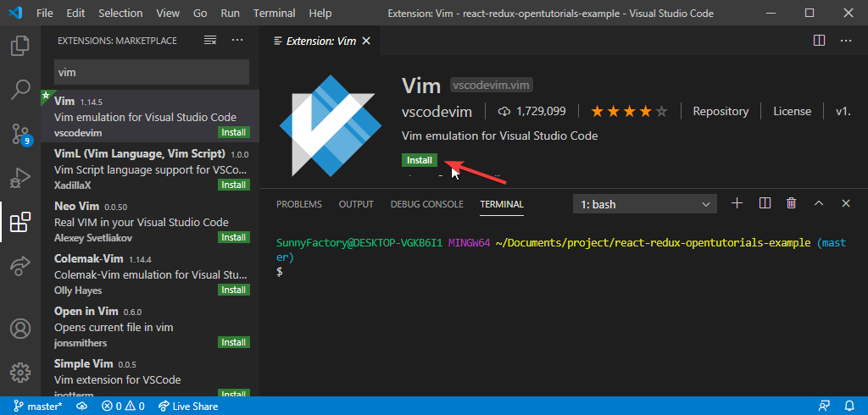The height and width of the screenshot is (415, 868).
Task: Open the License link
Action: (x=793, y=111)
